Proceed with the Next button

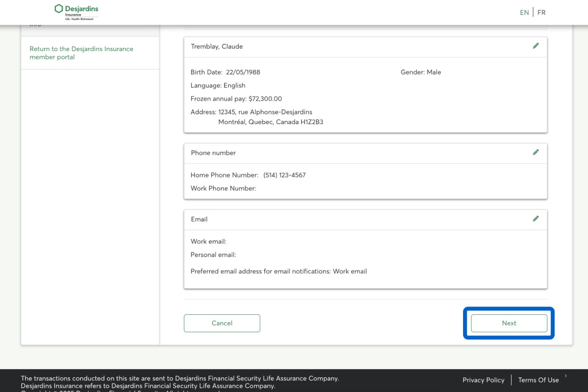tap(509, 323)
